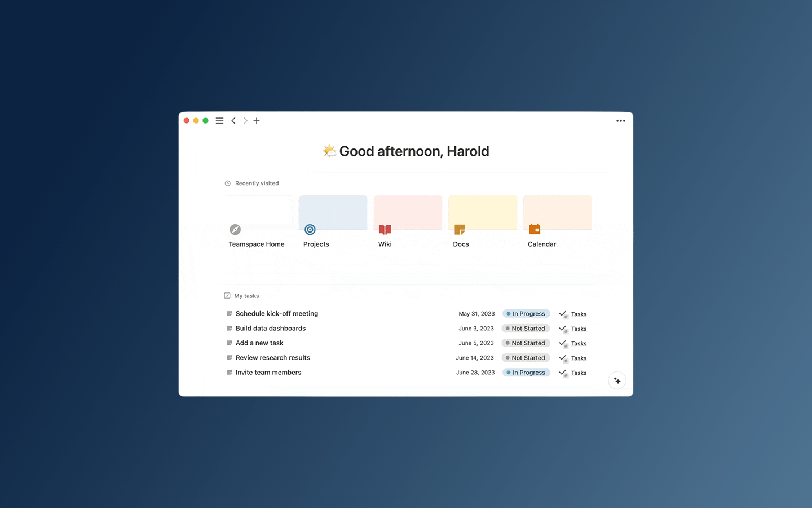The image size is (812, 508).
Task: Go forward with the right arrow
Action: (x=245, y=121)
